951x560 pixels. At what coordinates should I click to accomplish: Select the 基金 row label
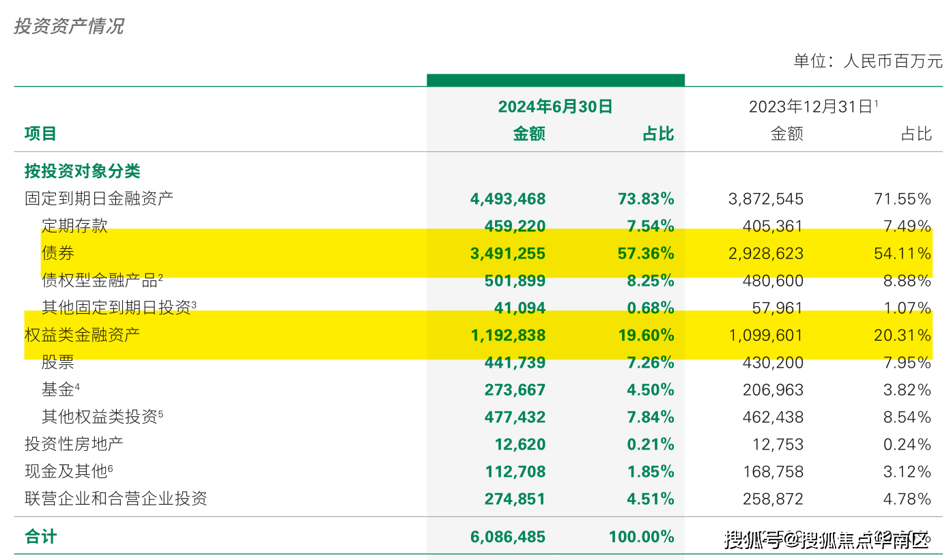57,389
